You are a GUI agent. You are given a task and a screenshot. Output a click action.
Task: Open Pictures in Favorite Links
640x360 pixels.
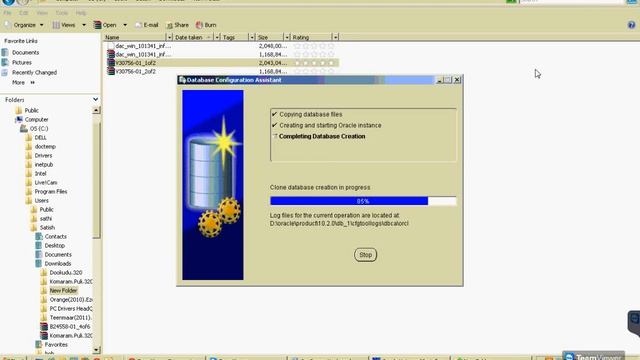coord(22,62)
